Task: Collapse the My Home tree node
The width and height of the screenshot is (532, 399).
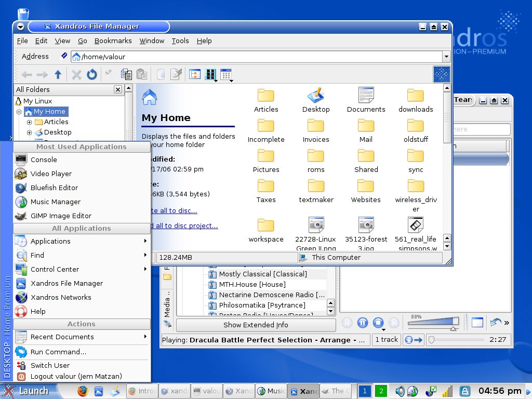Action: point(19,112)
